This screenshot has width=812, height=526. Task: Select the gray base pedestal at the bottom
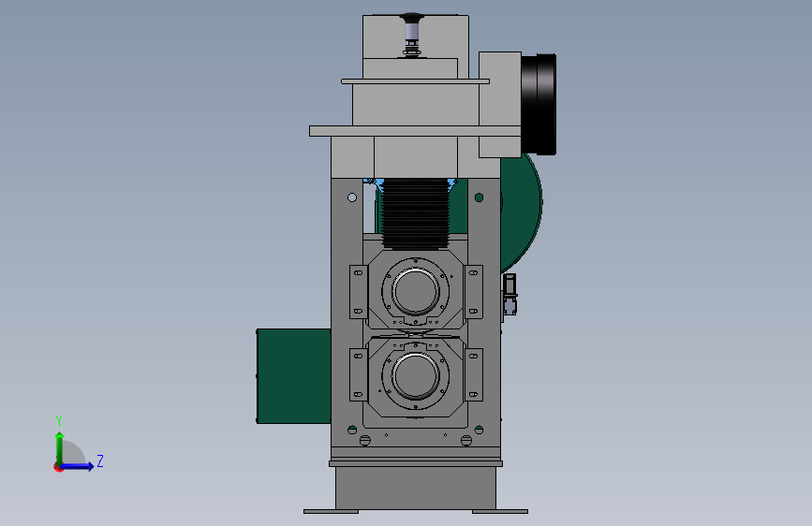[x=416, y=489]
